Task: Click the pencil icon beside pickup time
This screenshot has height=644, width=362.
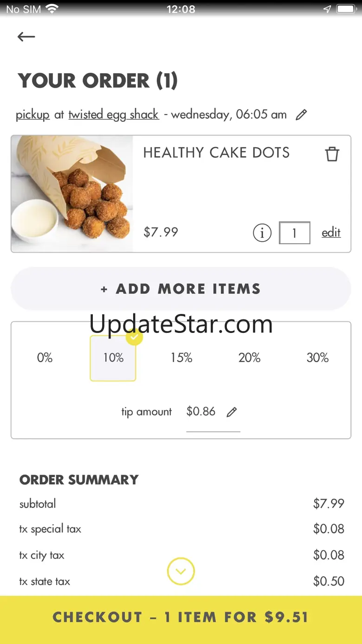Action: pos(301,115)
